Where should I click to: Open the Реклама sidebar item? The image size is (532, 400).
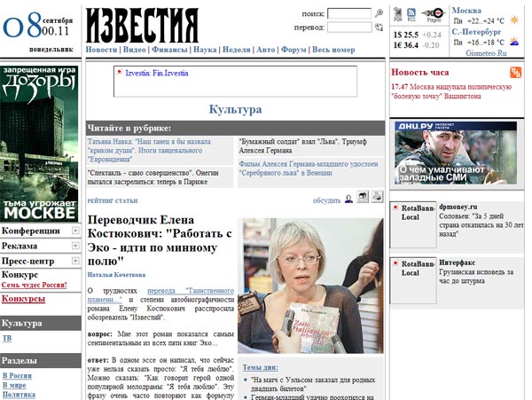(x=19, y=246)
